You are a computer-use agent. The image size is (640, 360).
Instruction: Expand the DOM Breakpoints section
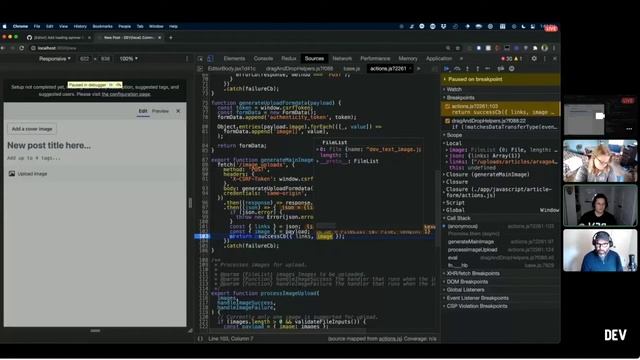(467, 282)
